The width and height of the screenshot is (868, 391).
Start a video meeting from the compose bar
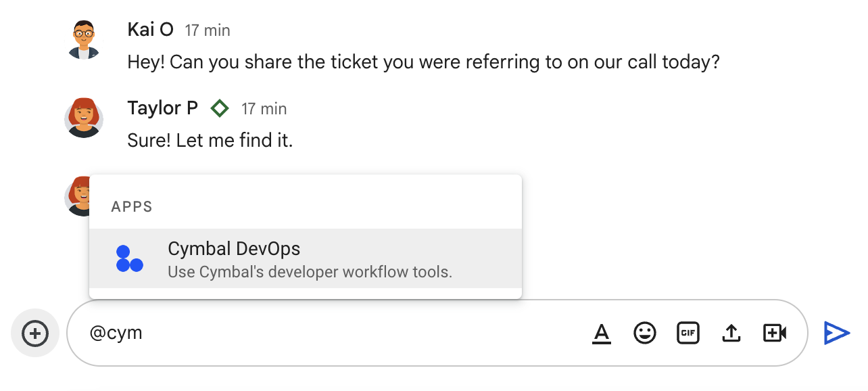[x=775, y=332]
